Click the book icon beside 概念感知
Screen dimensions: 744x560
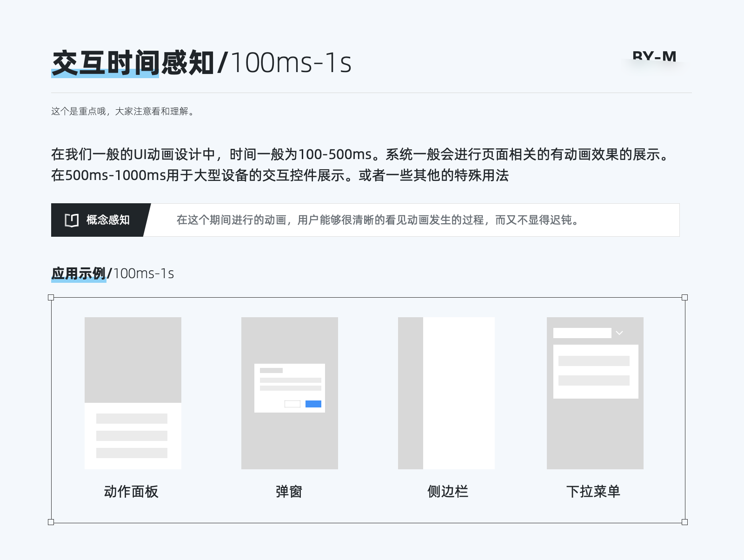(x=72, y=220)
